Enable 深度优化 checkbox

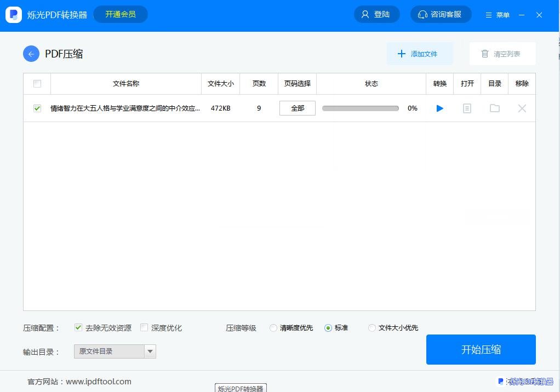point(144,327)
